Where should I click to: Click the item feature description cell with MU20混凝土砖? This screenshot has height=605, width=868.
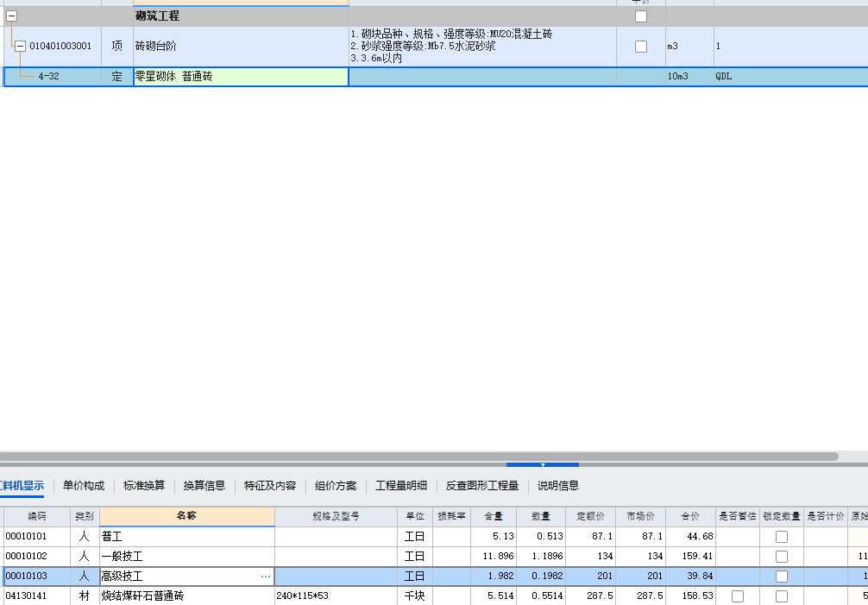tap(482, 46)
